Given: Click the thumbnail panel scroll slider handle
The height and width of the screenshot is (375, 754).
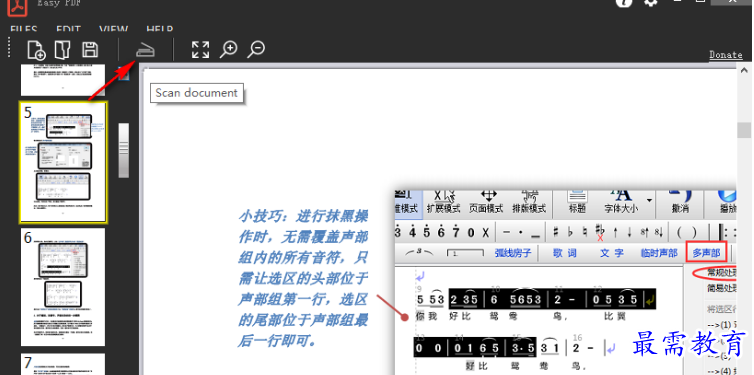Looking at the screenshot, I should (x=124, y=150).
